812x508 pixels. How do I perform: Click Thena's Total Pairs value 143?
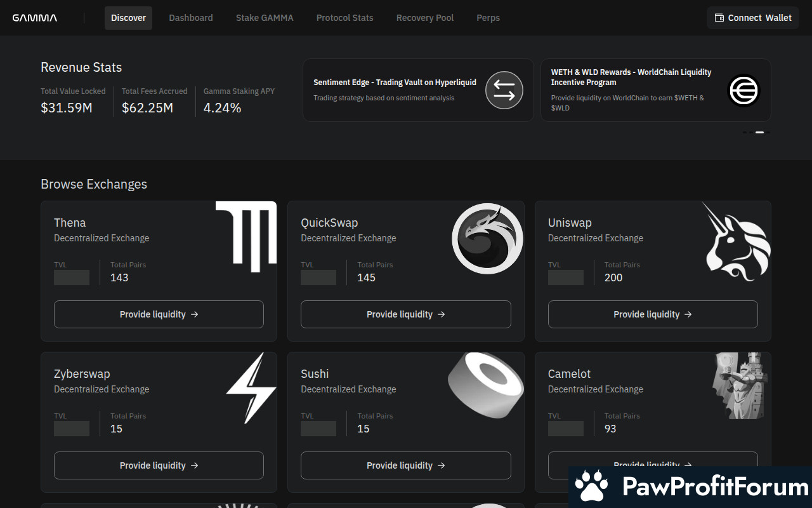(119, 277)
